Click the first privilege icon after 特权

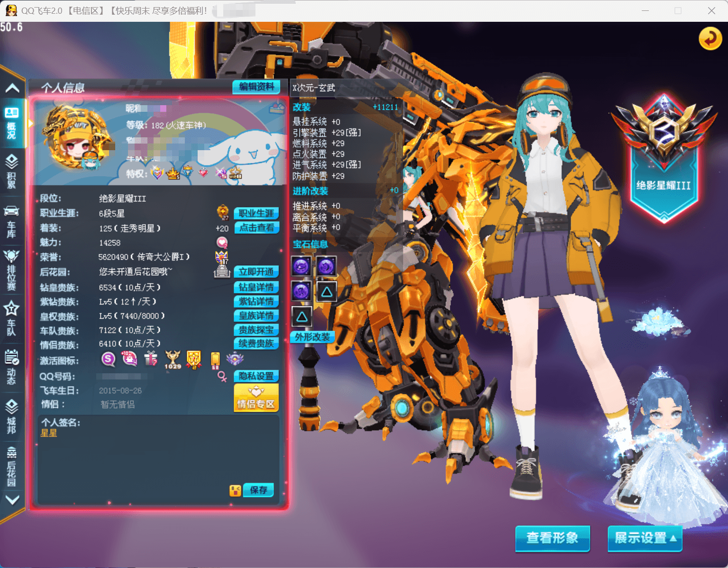point(157,173)
